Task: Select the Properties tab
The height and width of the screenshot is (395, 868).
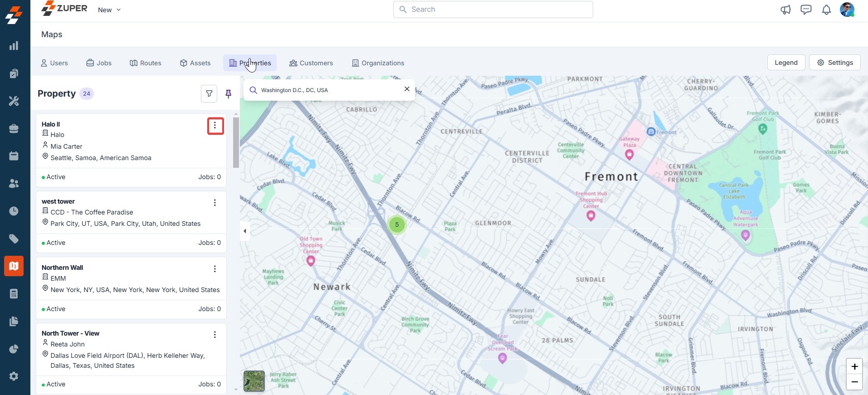Action: [x=250, y=63]
